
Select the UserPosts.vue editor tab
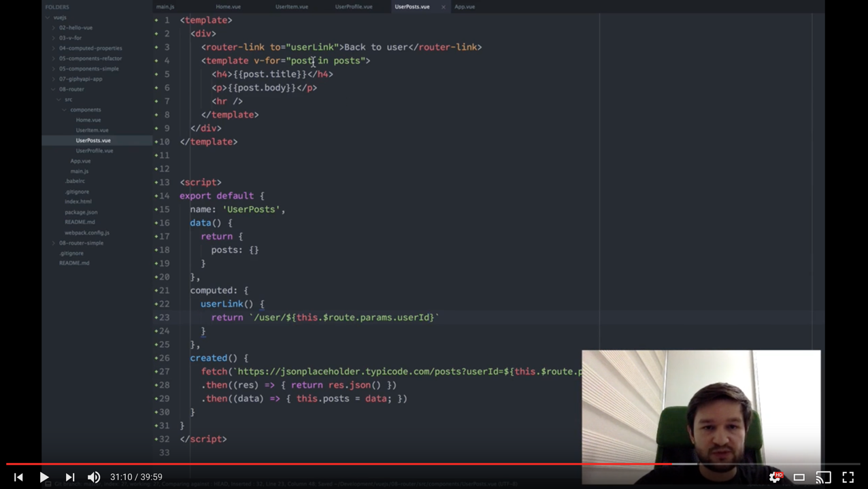pyautogui.click(x=412, y=7)
